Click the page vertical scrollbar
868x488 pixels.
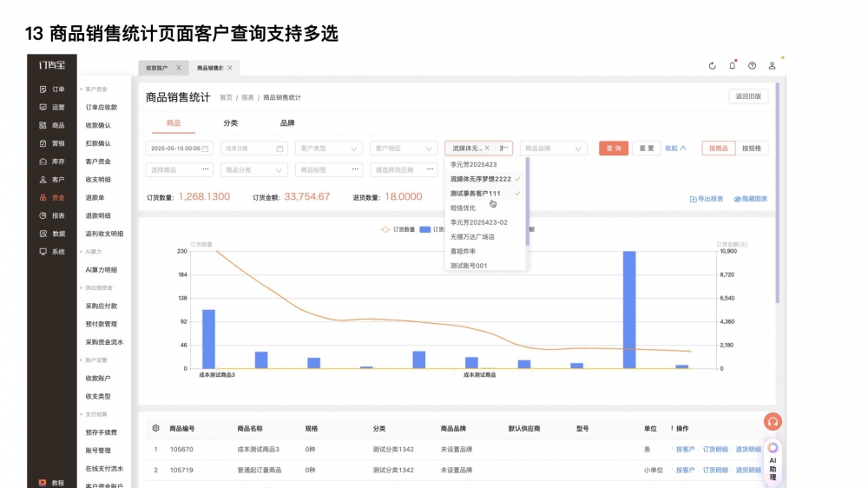tap(777, 193)
